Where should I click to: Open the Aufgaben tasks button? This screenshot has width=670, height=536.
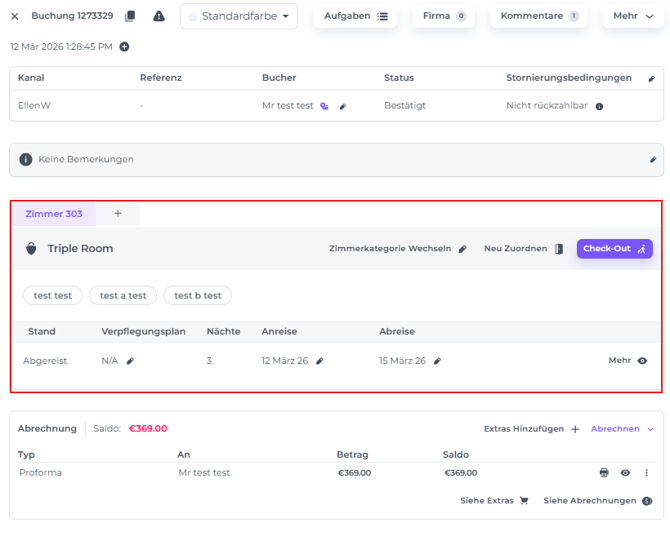[x=355, y=16]
